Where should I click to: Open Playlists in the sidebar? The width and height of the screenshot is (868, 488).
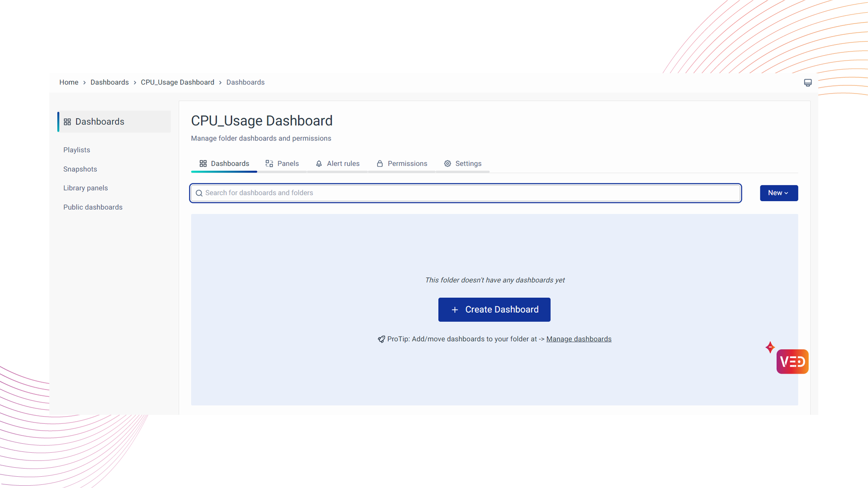(77, 150)
